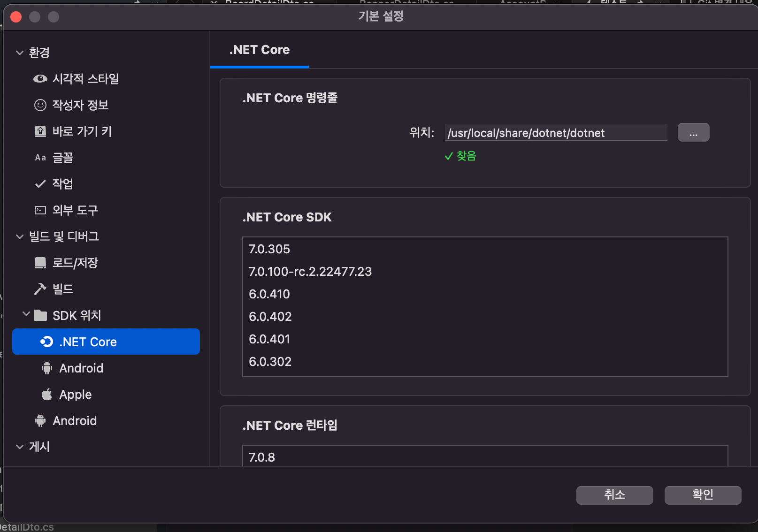Collapse the 게시 section

click(x=20, y=447)
